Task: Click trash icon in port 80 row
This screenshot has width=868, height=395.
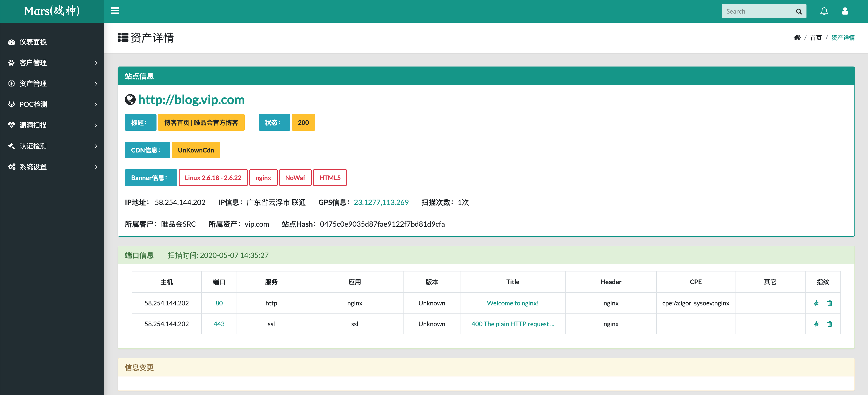Action: tap(830, 303)
